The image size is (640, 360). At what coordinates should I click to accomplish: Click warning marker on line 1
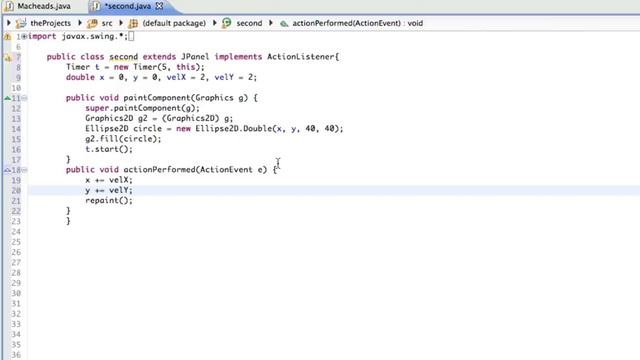[x=7, y=36]
